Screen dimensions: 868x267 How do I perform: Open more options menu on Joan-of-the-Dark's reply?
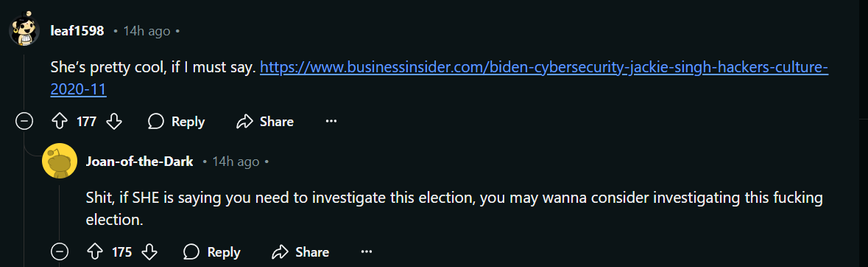coord(367,252)
